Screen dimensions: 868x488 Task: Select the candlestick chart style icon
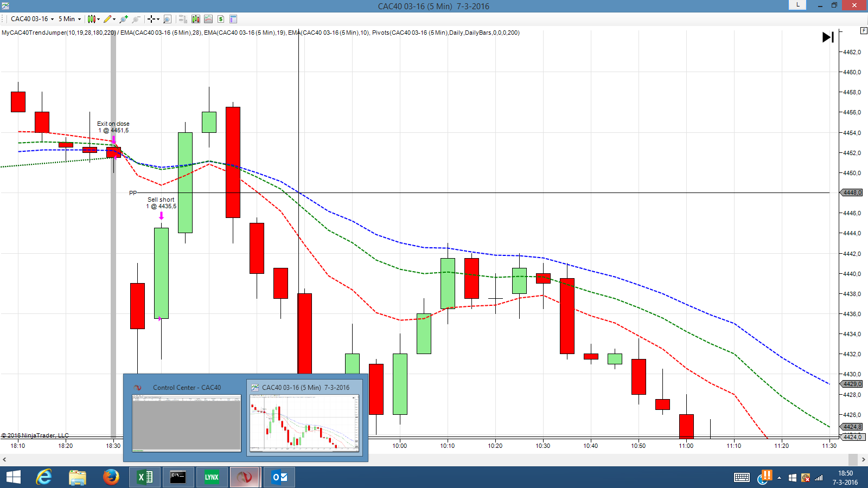coord(91,19)
